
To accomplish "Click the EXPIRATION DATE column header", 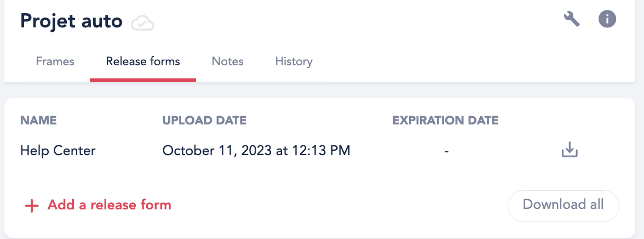I will pos(446,121).
